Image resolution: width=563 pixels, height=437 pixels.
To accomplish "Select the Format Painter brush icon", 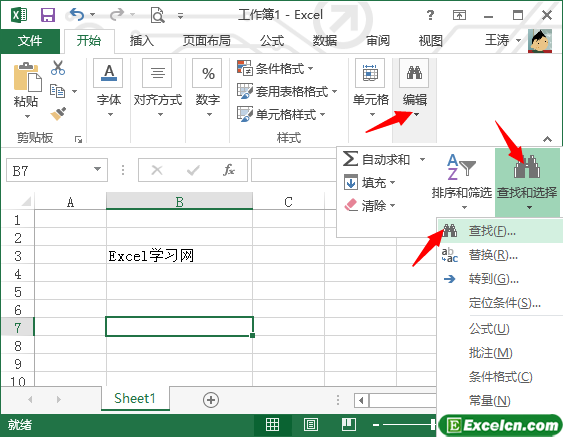I will click(59, 113).
